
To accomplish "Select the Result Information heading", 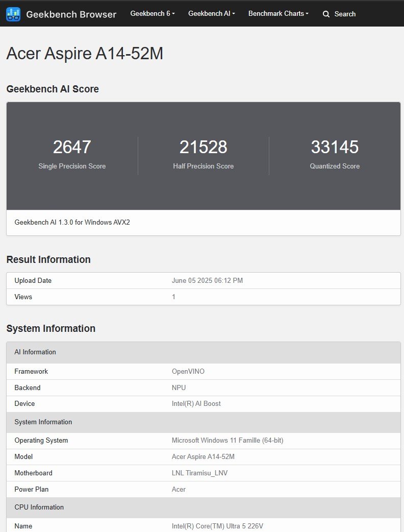I will click(x=48, y=259).
